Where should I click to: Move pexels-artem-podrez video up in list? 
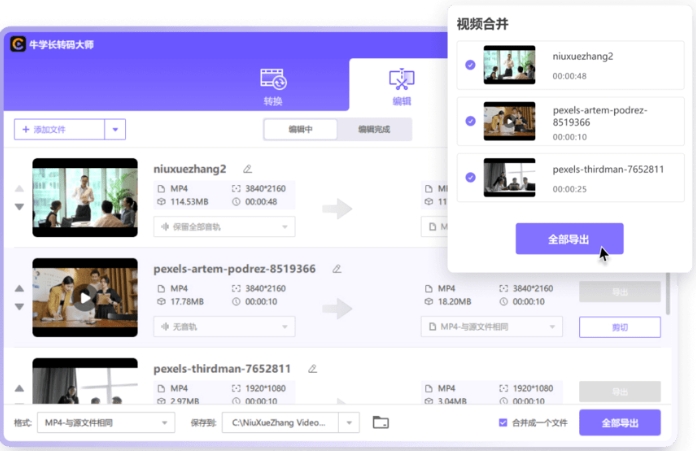(19, 289)
